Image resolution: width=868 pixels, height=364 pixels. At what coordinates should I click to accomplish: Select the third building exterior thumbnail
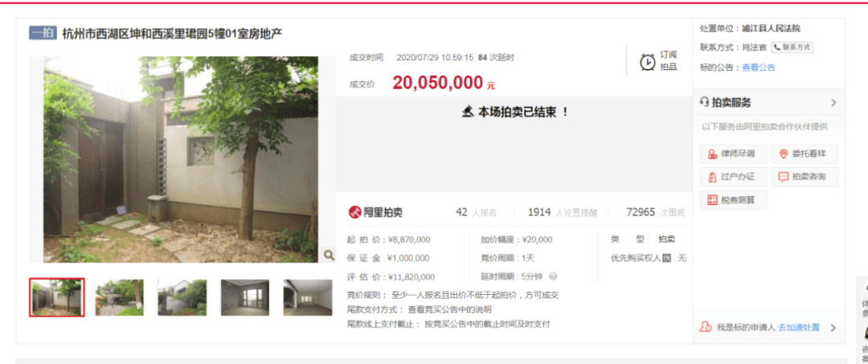(x=182, y=297)
